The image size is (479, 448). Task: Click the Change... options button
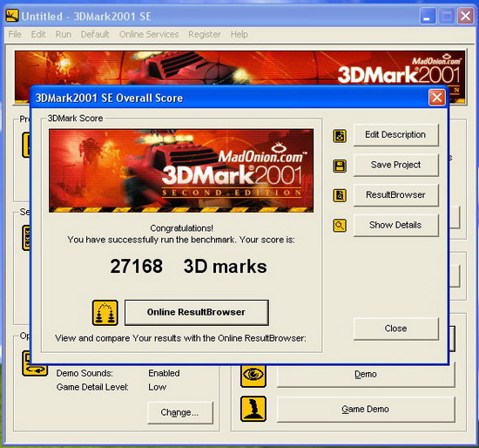pos(179,412)
